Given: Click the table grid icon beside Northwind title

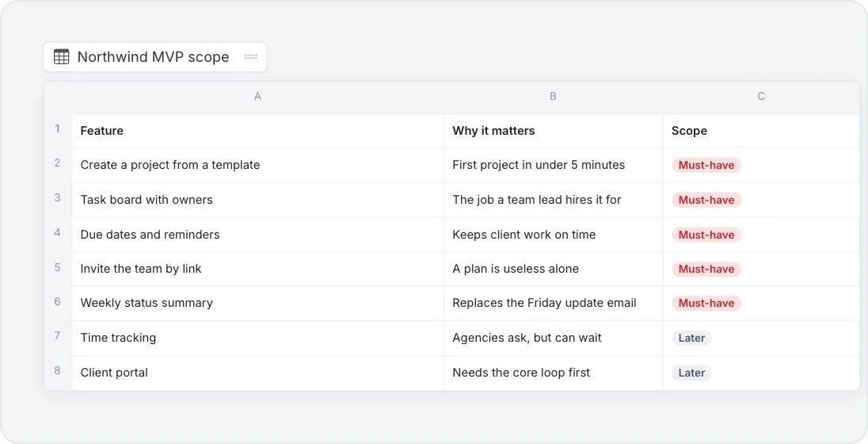Looking at the screenshot, I should coord(62,56).
